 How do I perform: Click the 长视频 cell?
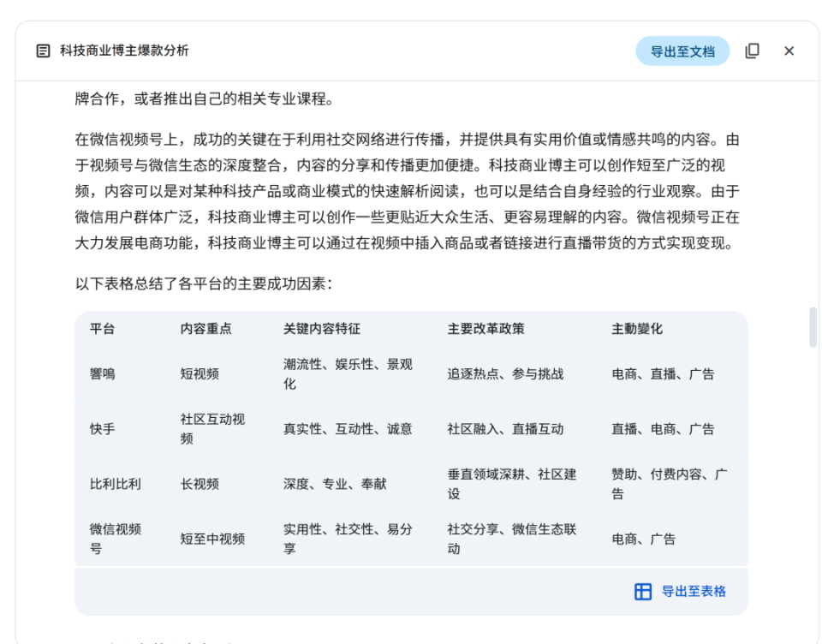200,484
